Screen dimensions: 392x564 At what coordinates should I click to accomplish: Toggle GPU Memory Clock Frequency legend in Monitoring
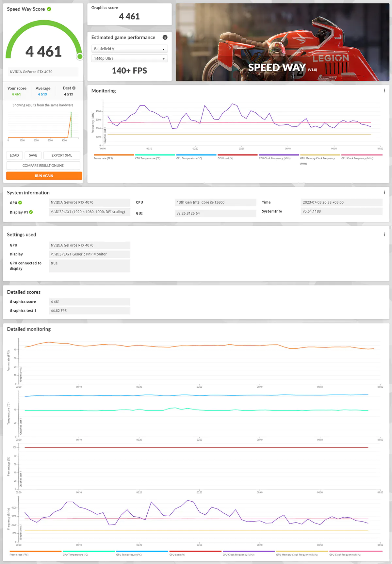click(x=320, y=159)
